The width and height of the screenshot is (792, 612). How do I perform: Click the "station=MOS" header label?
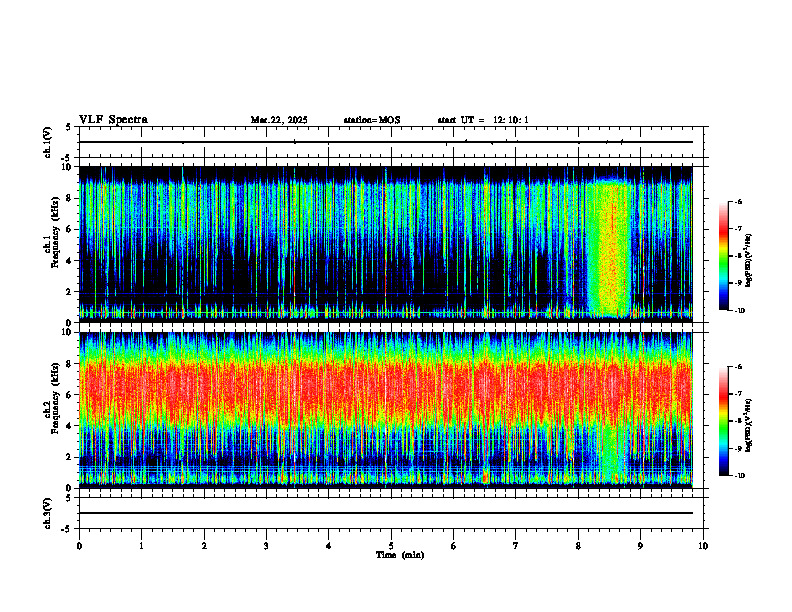click(372, 120)
